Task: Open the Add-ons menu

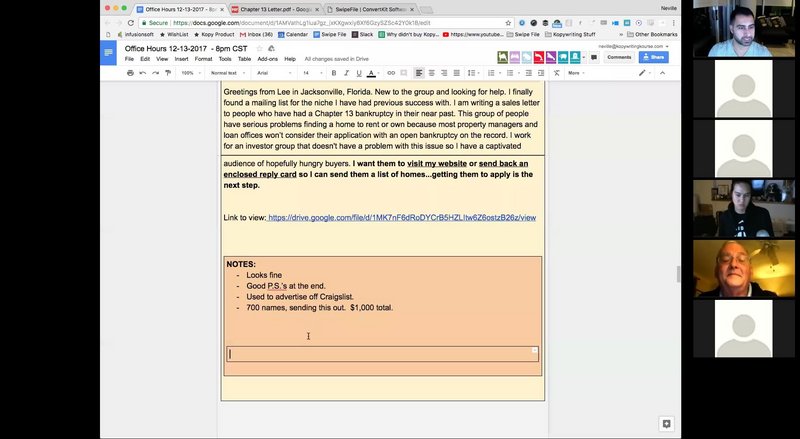Action: (x=267, y=59)
